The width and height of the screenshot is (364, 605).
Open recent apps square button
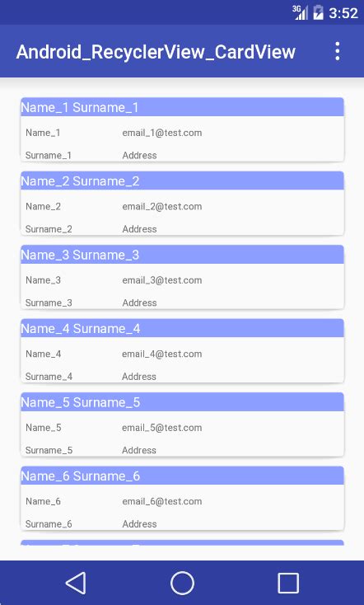pyautogui.click(x=288, y=583)
